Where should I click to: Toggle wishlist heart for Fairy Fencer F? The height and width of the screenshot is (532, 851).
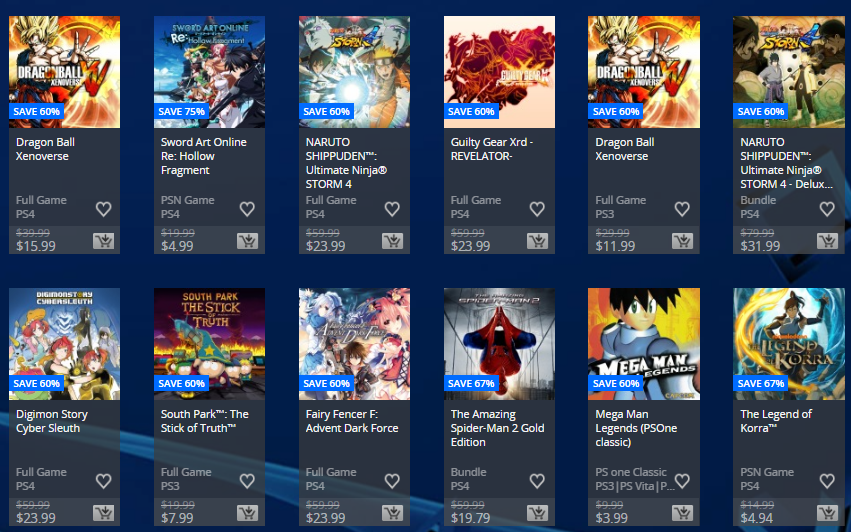click(392, 481)
